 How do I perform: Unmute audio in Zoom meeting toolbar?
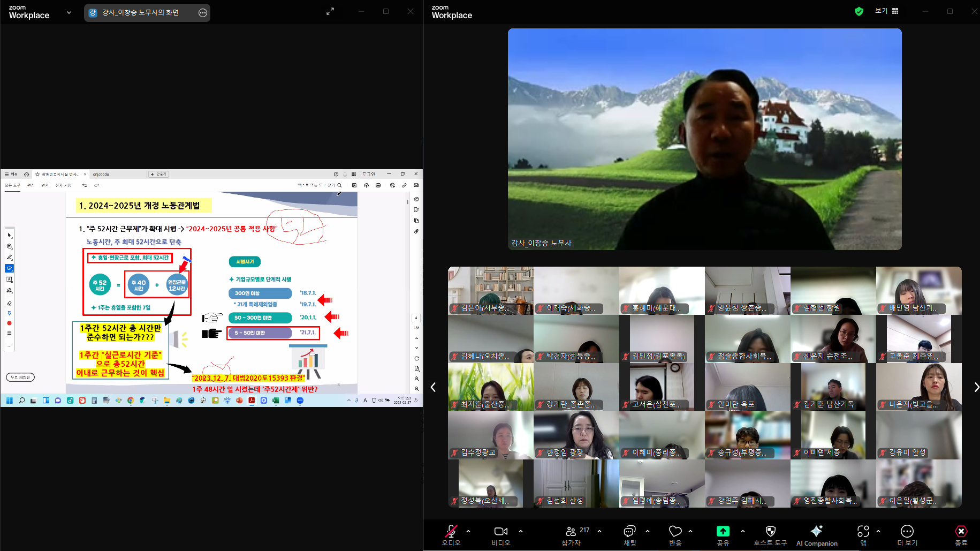pos(451,534)
